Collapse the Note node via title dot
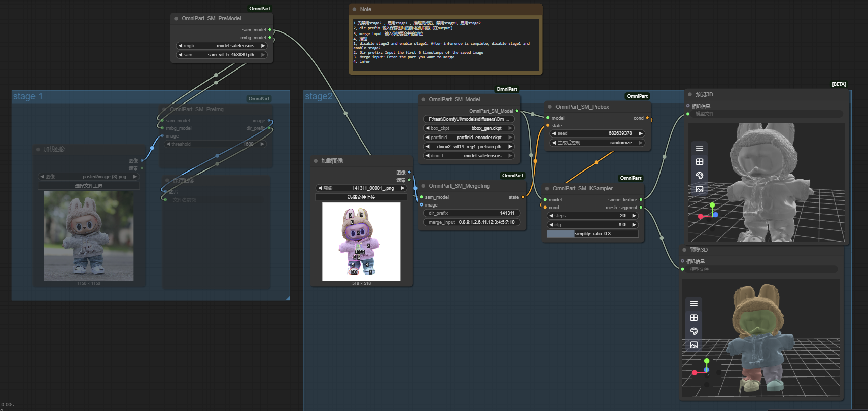 (354, 9)
